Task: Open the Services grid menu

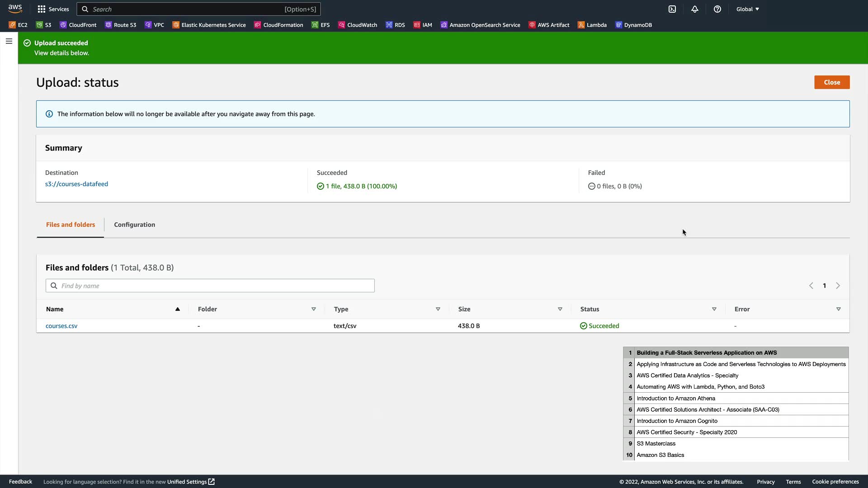Action: [x=53, y=9]
